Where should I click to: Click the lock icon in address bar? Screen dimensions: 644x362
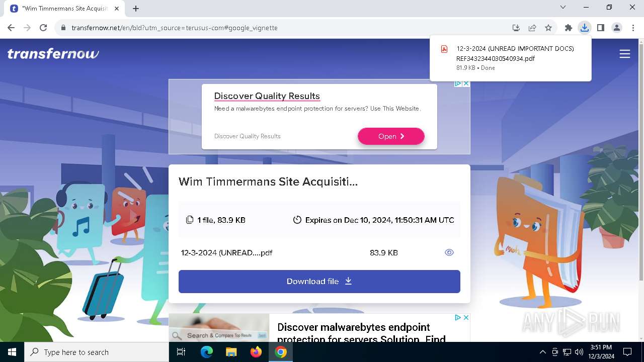tap(63, 28)
